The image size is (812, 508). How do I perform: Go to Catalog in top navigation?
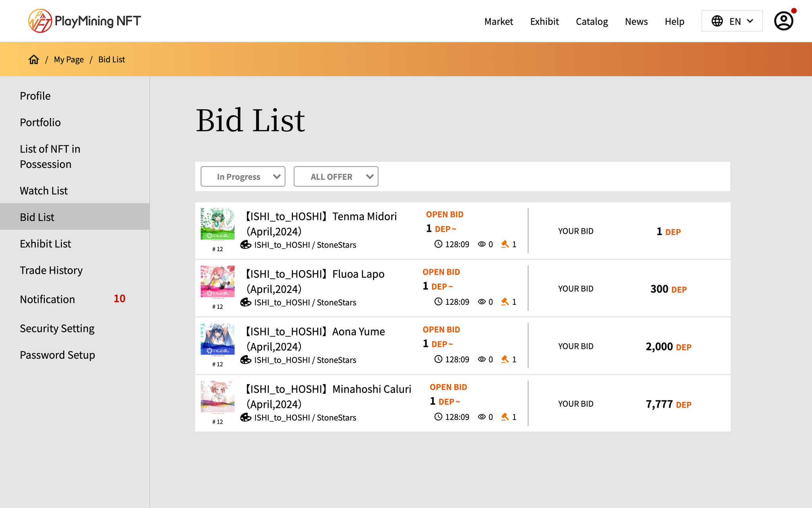pyautogui.click(x=592, y=21)
